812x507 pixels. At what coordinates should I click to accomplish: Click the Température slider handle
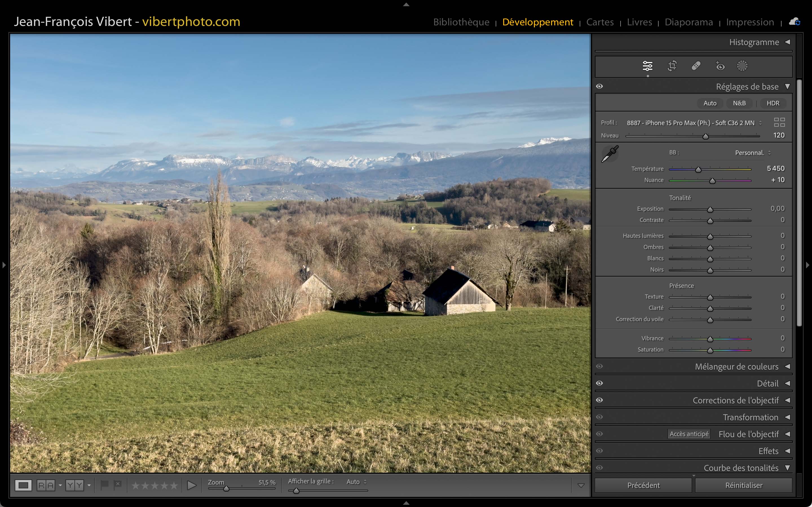[x=698, y=170]
